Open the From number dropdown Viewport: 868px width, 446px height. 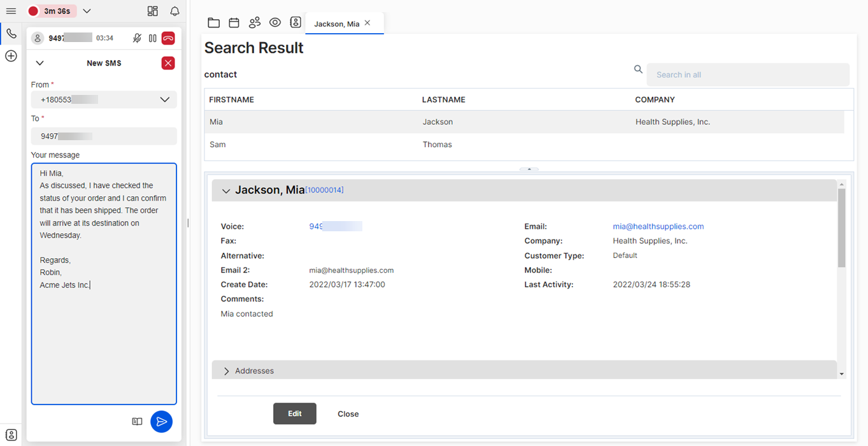pyautogui.click(x=104, y=100)
